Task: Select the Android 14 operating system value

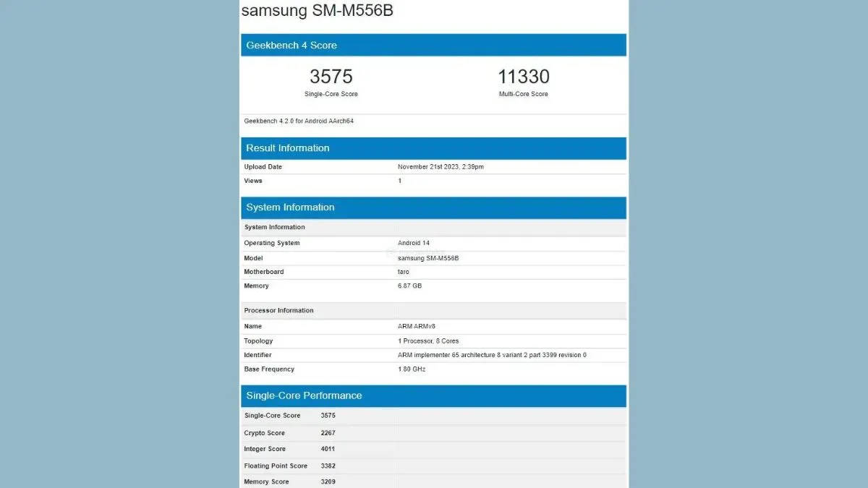Action: (413, 243)
